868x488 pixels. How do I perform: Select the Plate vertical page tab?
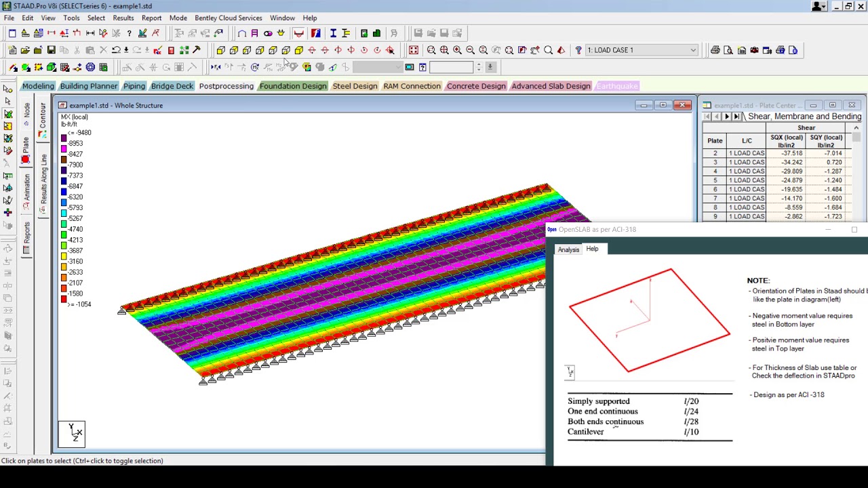coord(26,150)
